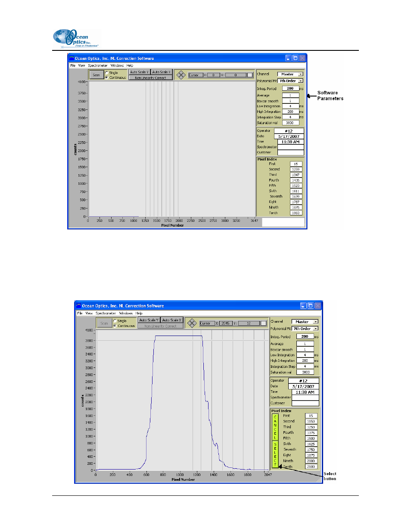Click the cursor X field showing 2045

[x=226, y=323]
